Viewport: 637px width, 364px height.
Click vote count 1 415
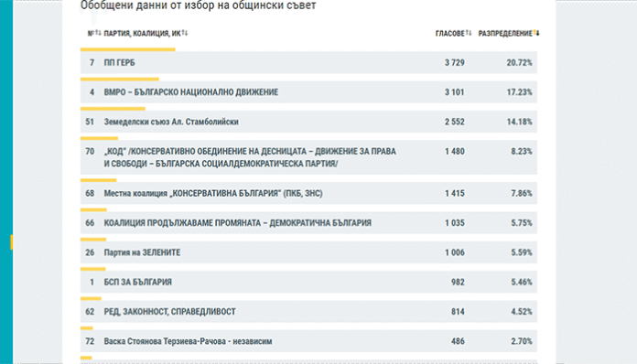click(455, 193)
